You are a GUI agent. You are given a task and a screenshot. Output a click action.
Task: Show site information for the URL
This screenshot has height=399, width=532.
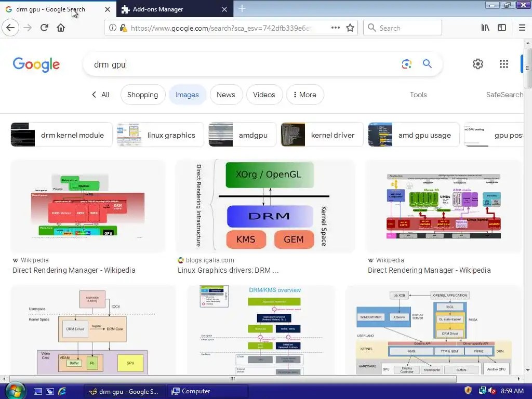[112, 28]
